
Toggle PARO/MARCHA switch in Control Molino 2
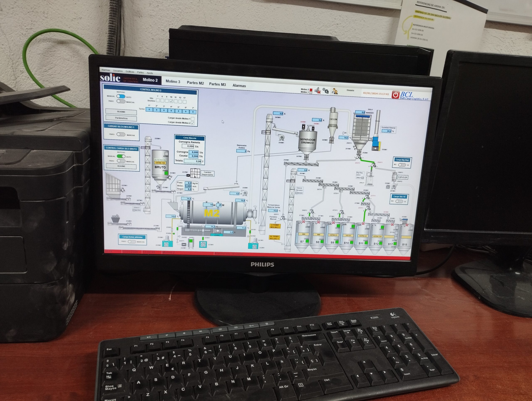click(x=121, y=101)
